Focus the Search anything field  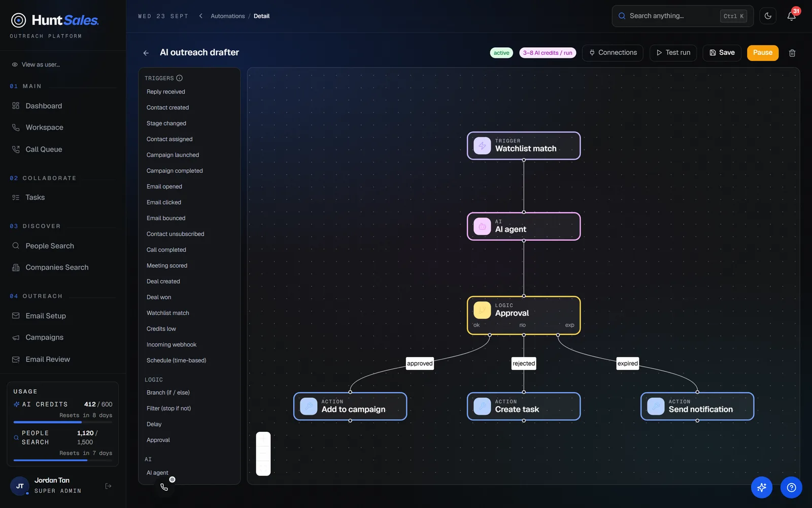point(683,16)
